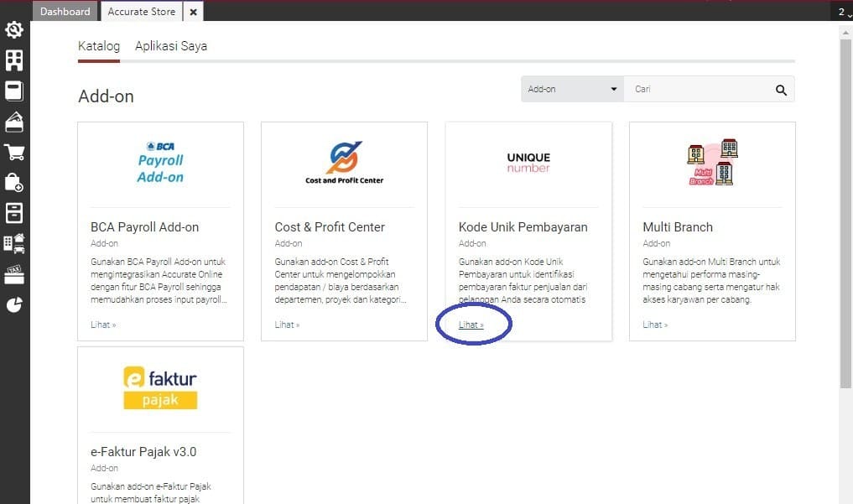Screen dimensions: 853x504
Task: Click Lihat link under Kode Unik Pembayaran
Action: tap(471, 325)
